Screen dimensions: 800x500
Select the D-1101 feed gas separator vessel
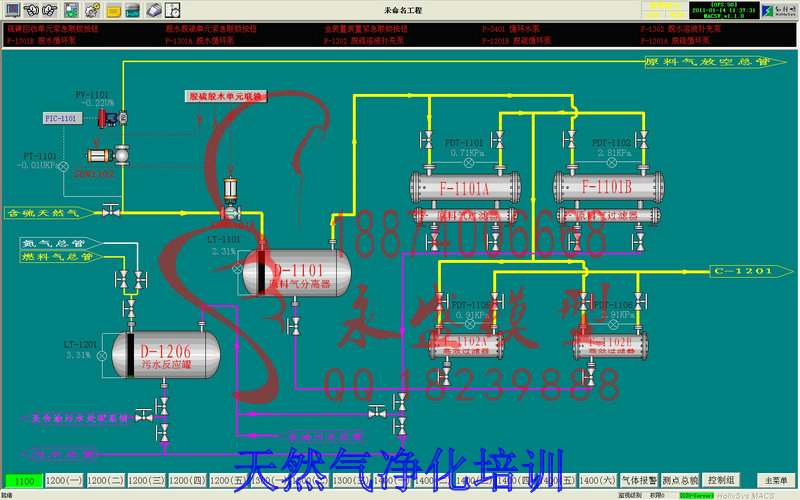coord(296,272)
